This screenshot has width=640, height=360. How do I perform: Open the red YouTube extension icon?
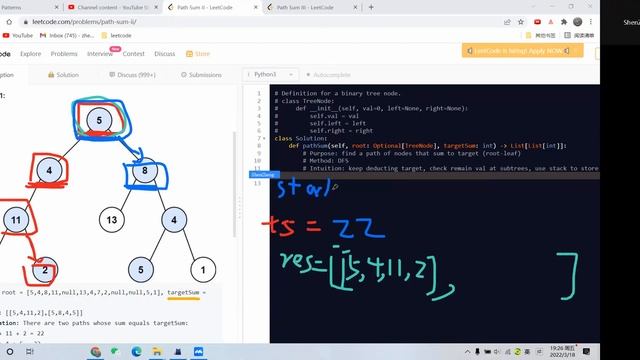[537, 22]
